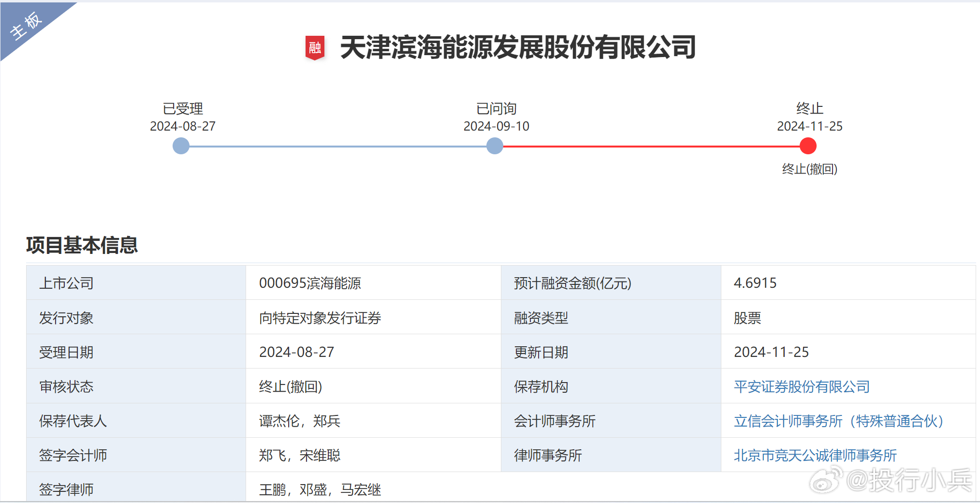The height and width of the screenshot is (503, 980).
Task: Click the 发行对象 label cell
Action: point(136,317)
